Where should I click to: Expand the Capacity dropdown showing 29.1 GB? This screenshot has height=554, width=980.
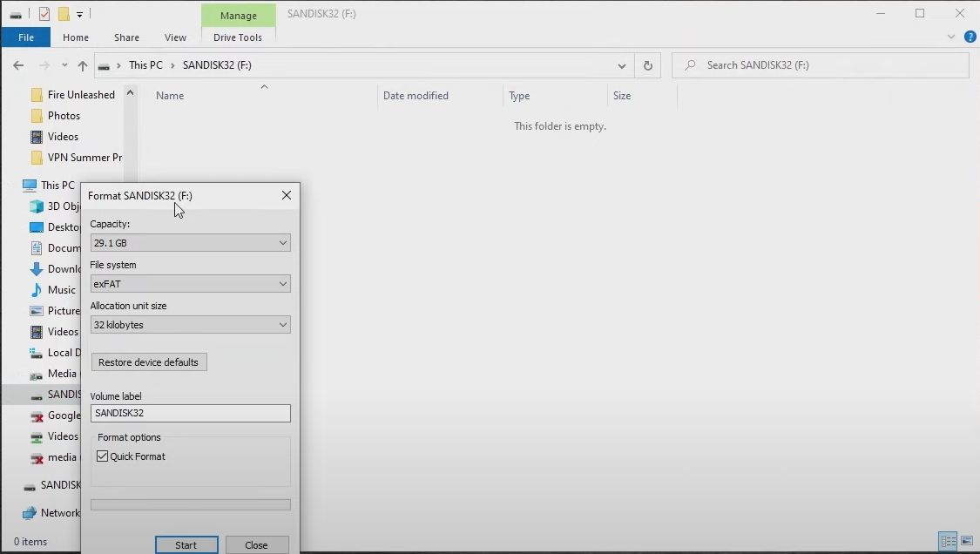[x=190, y=242]
